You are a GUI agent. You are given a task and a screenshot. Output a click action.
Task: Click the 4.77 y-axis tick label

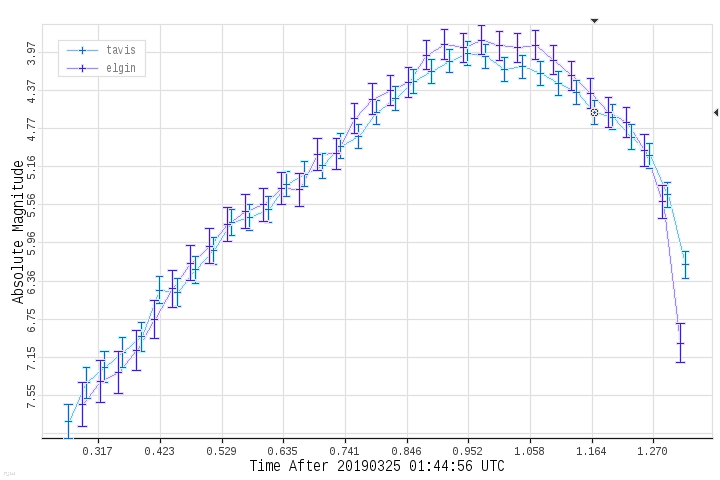(31, 130)
